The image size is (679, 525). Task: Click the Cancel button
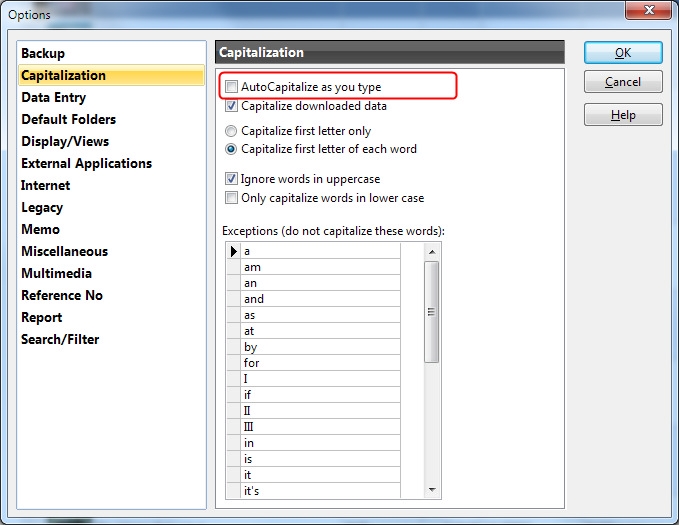[x=623, y=82]
